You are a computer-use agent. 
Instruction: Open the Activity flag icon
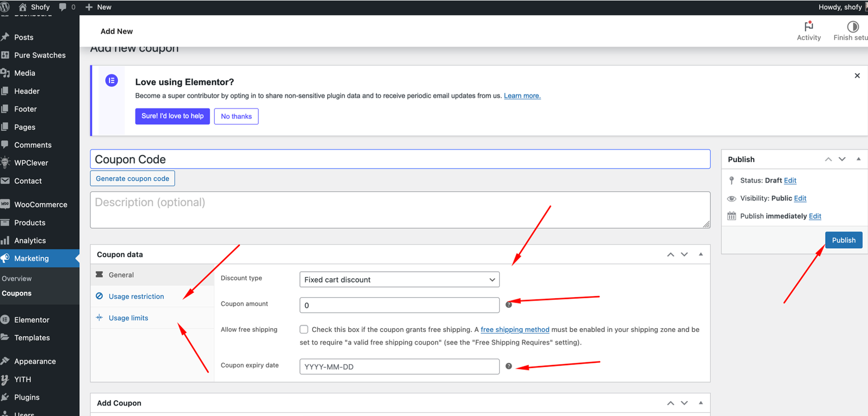coord(808,27)
